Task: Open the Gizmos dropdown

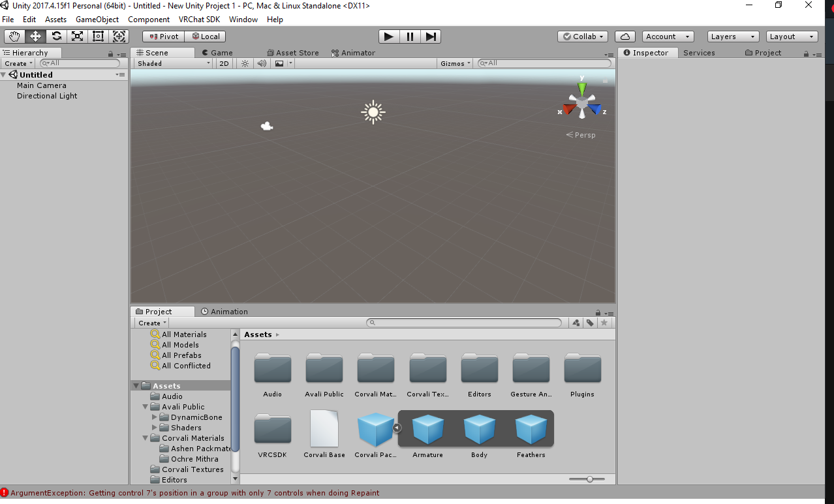Action: click(455, 63)
